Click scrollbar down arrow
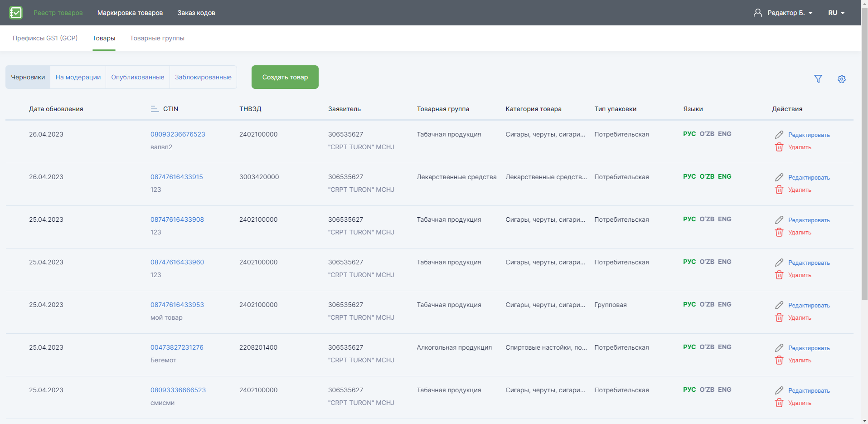 coord(864,420)
